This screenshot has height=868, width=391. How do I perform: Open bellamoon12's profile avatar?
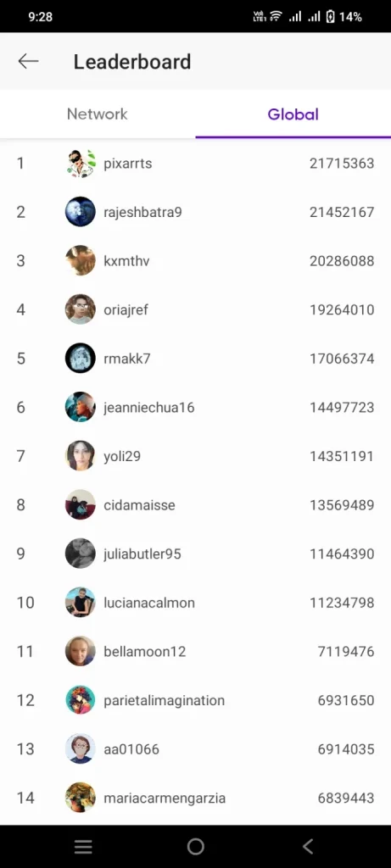pos(81,651)
